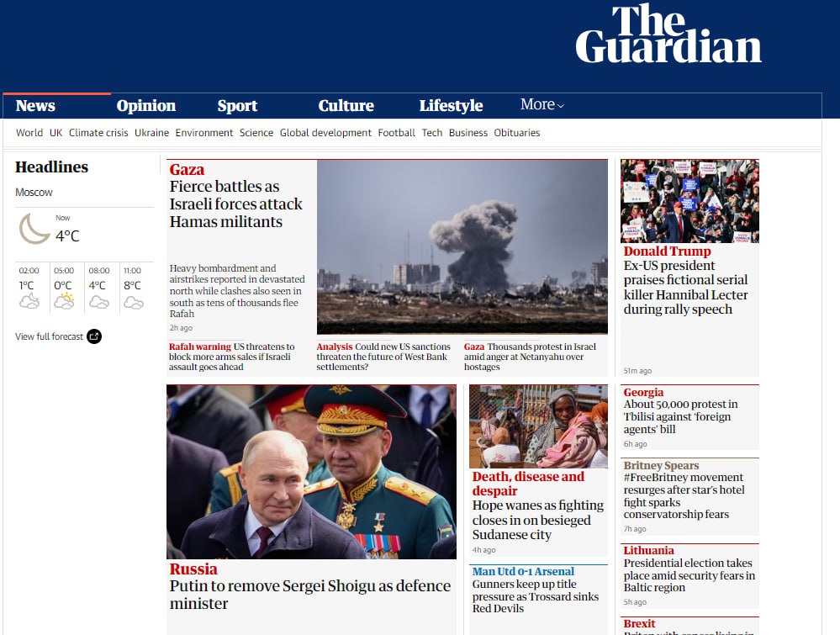
Task: Open the Obituaries link
Action: tap(517, 132)
